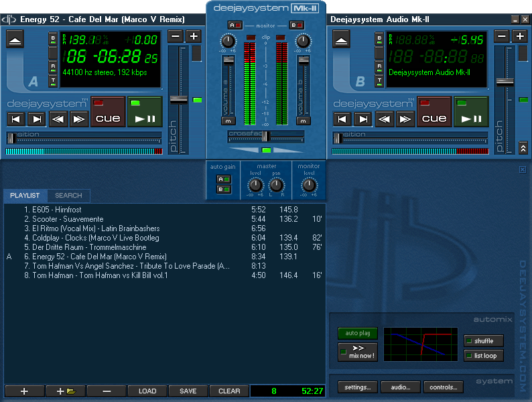The image size is (532, 402).
Task: Decrease pitch with minus on deck A
Action: [176, 36]
